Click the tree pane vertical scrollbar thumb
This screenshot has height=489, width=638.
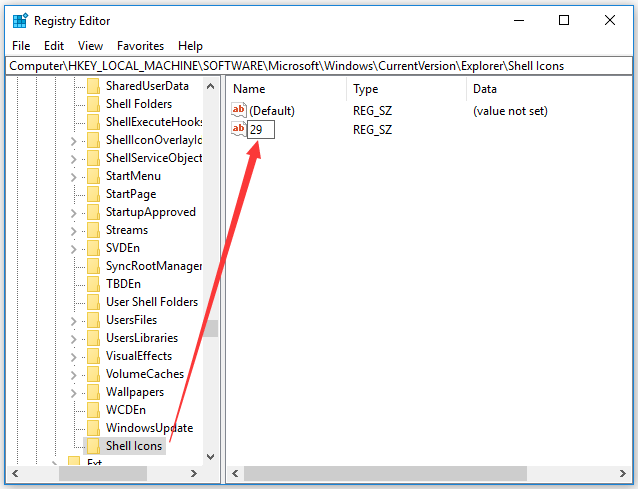pos(210,328)
